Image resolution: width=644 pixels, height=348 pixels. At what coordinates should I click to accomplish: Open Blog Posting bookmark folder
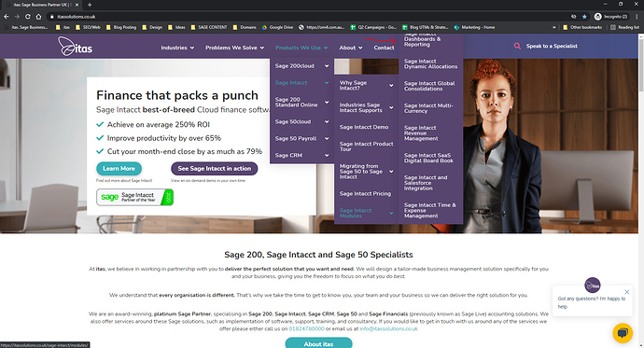121,27
